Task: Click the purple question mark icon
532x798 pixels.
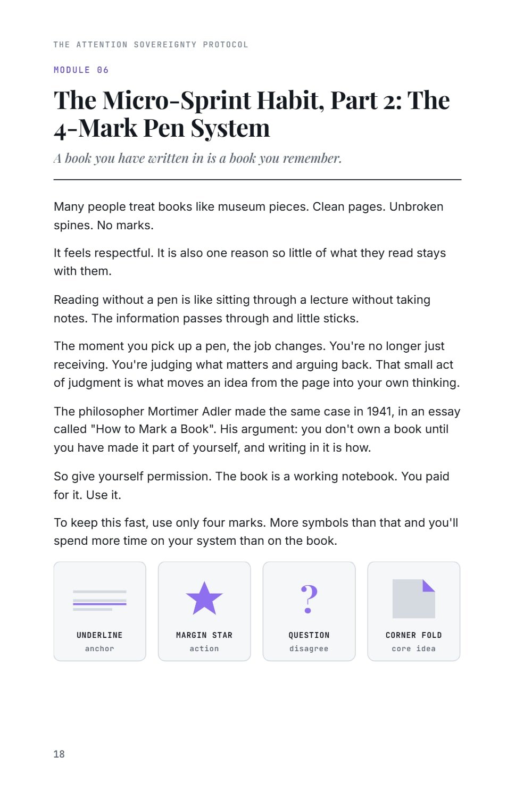Action: pos(309,599)
